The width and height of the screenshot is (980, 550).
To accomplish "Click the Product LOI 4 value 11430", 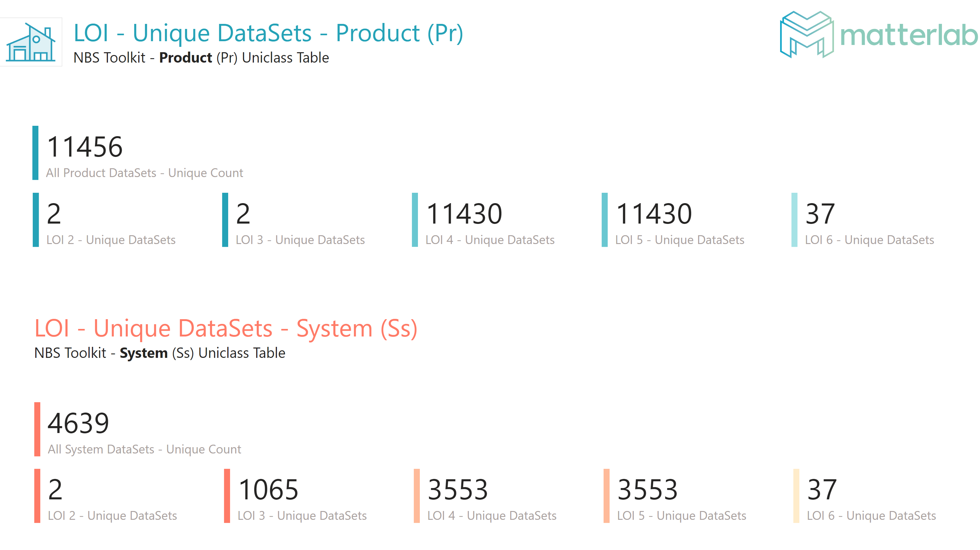I will (464, 214).
